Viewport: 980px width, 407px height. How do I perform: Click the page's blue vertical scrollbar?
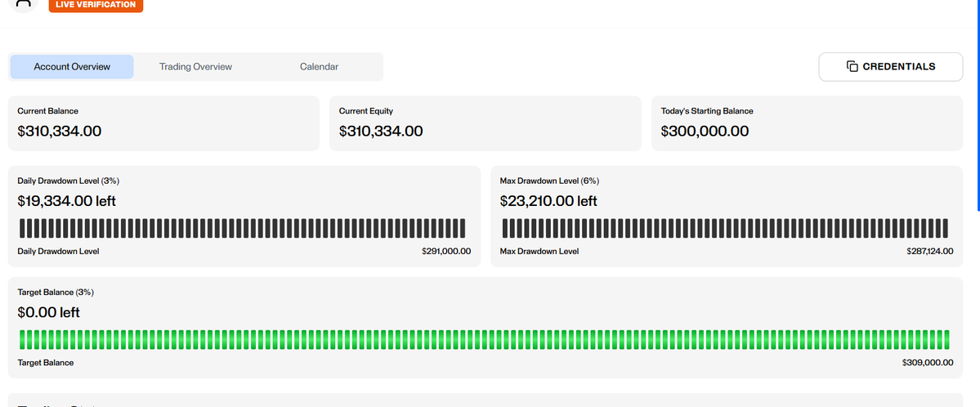click(978, 105)
